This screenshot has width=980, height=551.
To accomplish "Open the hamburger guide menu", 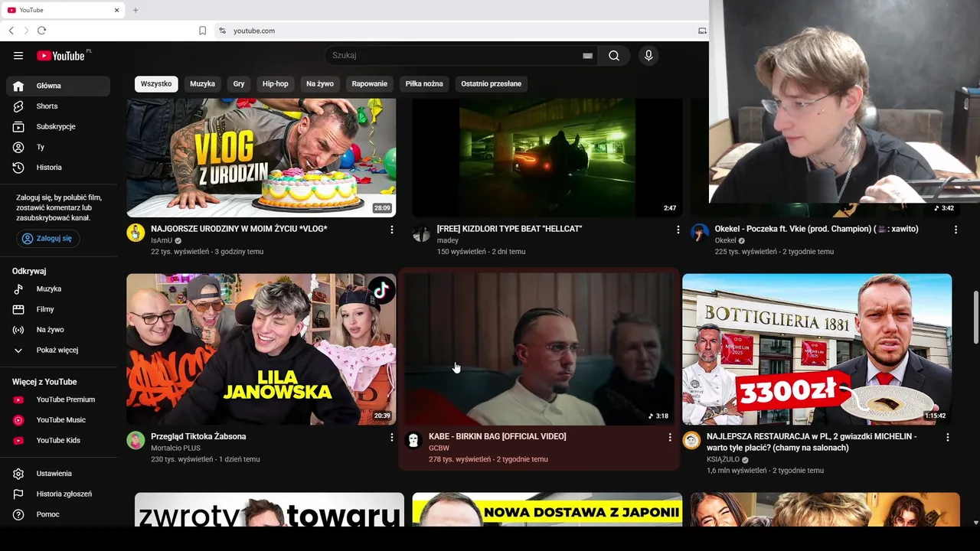I will point(18,55).
